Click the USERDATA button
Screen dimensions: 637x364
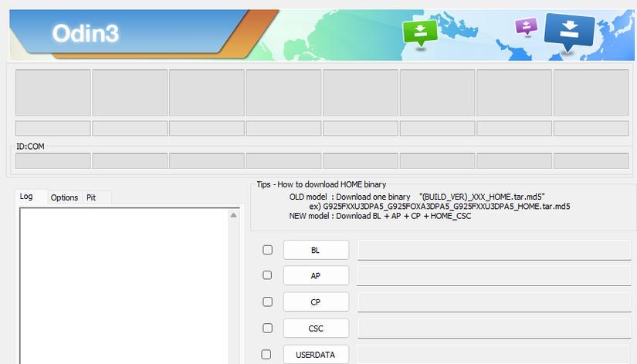pos(316,354)
